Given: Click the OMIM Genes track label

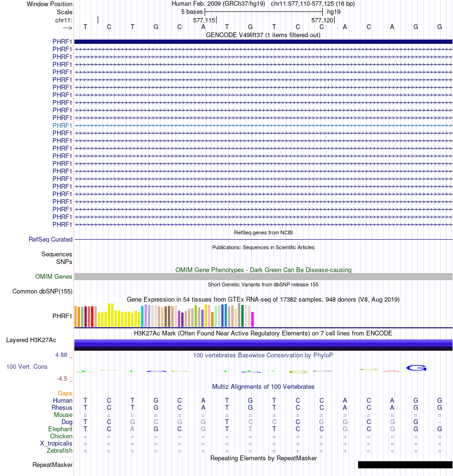Looking at the screenshot, I should (x=53, y=276).
